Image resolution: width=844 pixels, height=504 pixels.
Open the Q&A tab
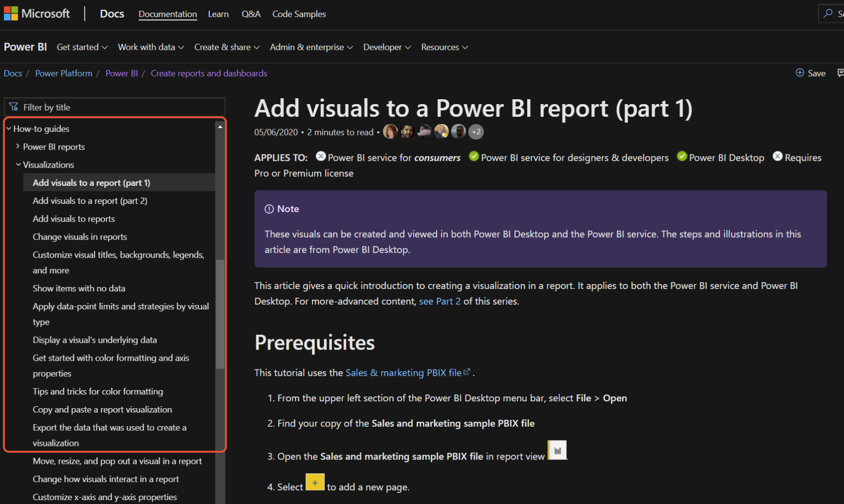click(251, 14)
